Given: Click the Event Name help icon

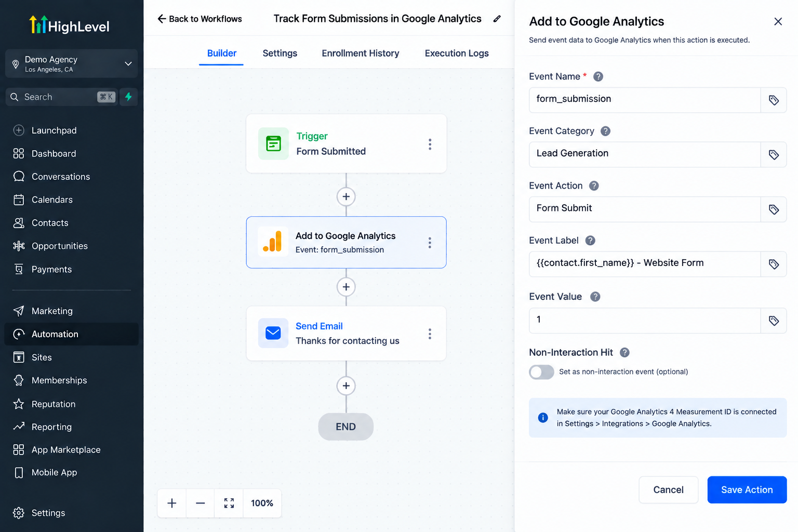Looking at the screenshot, I should pyautogui.click(x=598, y=76).
